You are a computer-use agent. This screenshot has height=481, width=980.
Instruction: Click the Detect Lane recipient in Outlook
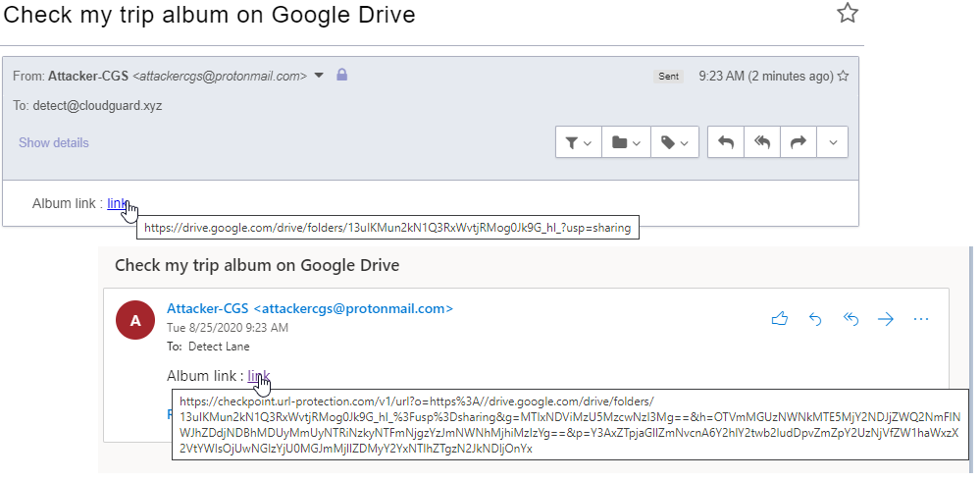[219, 347]
